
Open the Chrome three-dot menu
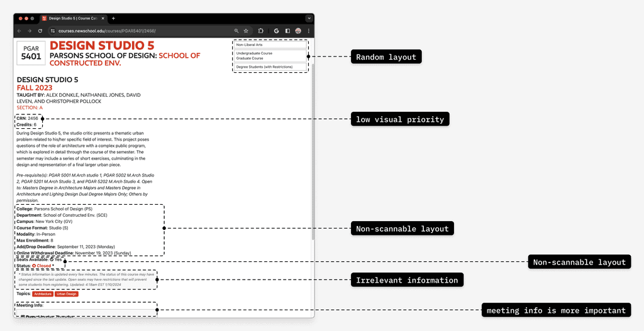click(308, 31)
